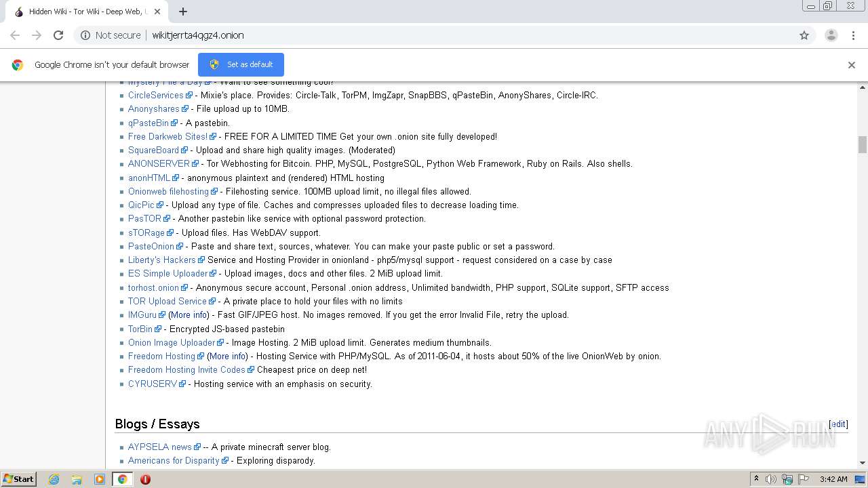The height and width of the screenshot is (488, 868).
Task: Open the TorBin link
Action: (x=140, y=329)
